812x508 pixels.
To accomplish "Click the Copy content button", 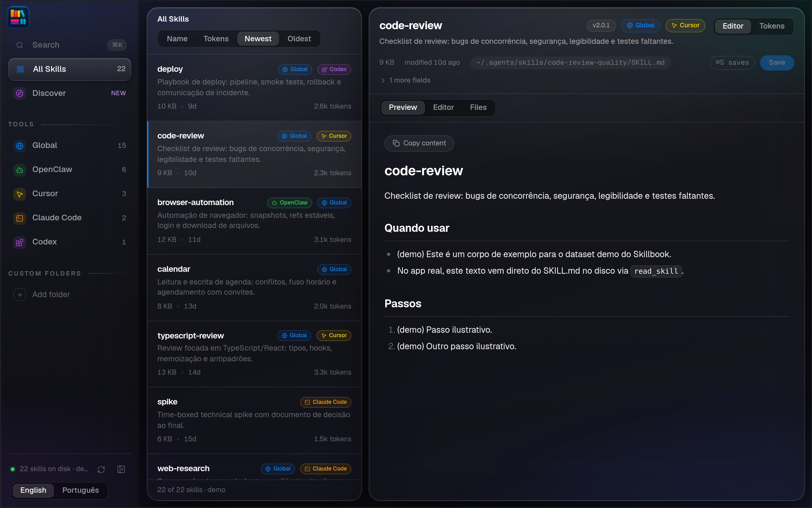I will tap(419, 144).
